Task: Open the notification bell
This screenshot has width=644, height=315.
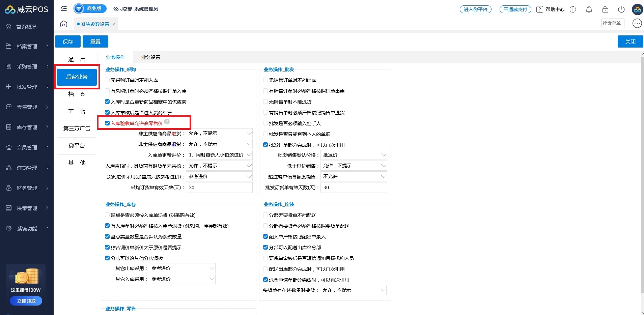Action: 589,9
